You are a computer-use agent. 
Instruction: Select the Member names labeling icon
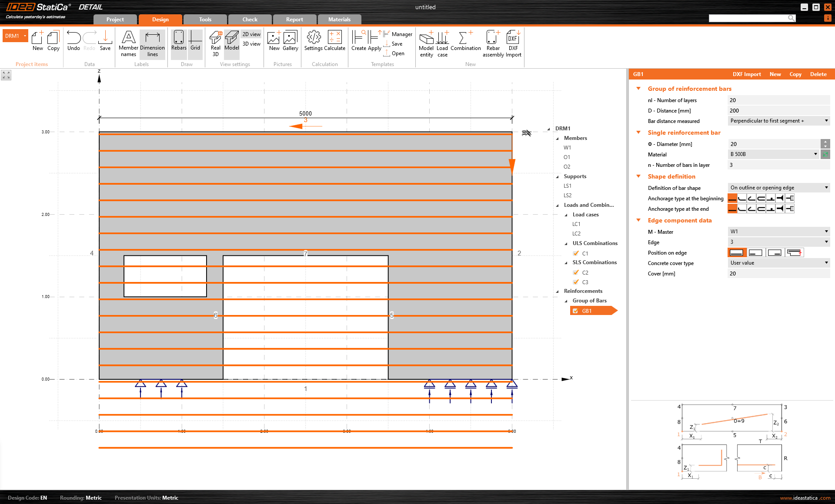click(x=128, y=42)
